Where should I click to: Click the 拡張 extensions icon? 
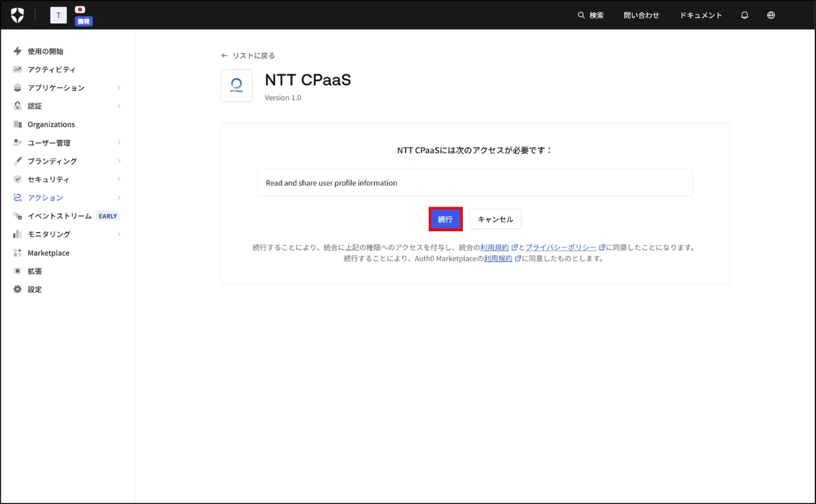tap(18, 271)
